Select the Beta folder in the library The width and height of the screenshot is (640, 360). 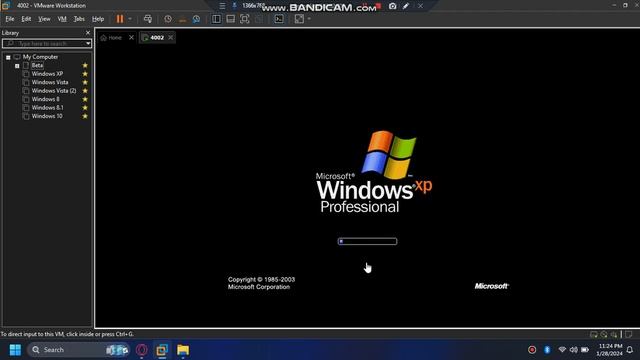point(37,65)
